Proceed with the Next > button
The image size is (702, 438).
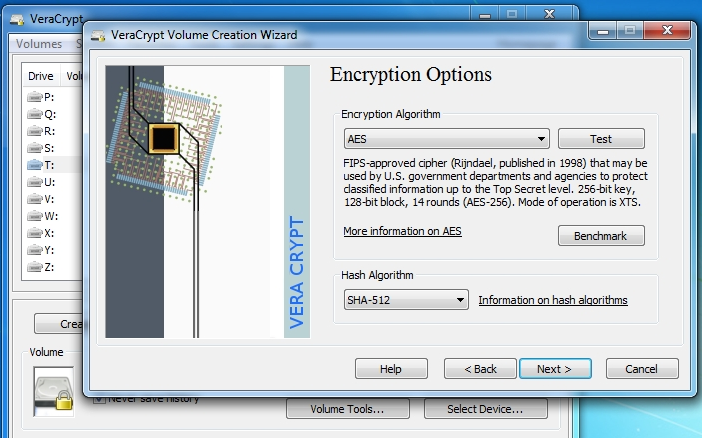pyautogui.click(x=555, y=369)
